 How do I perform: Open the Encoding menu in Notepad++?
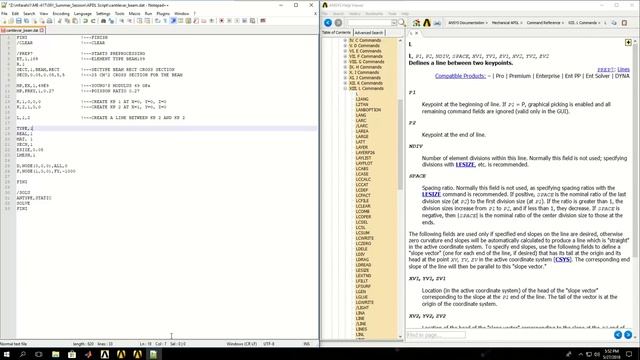(61, 13)
